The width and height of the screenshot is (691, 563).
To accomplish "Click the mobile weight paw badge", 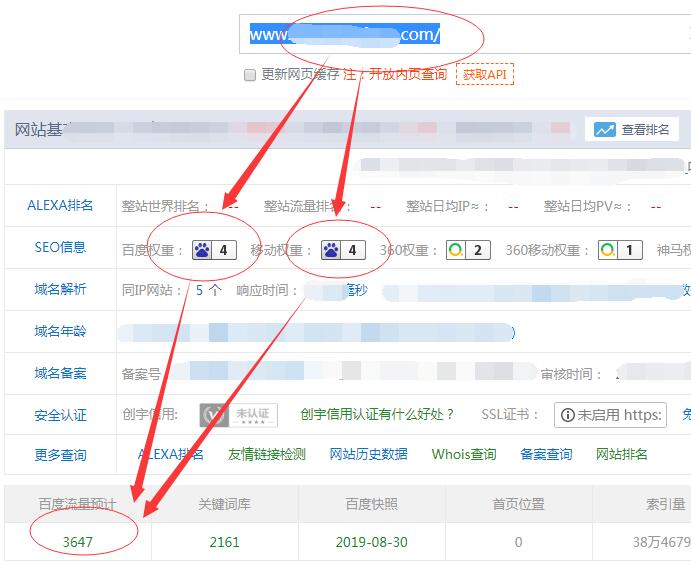I will pyautogui.click(x=342, y=248).
